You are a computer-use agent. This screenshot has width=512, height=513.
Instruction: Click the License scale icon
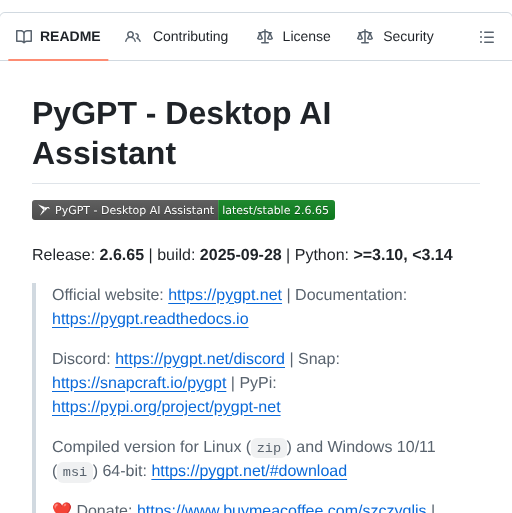coord(265,37)
